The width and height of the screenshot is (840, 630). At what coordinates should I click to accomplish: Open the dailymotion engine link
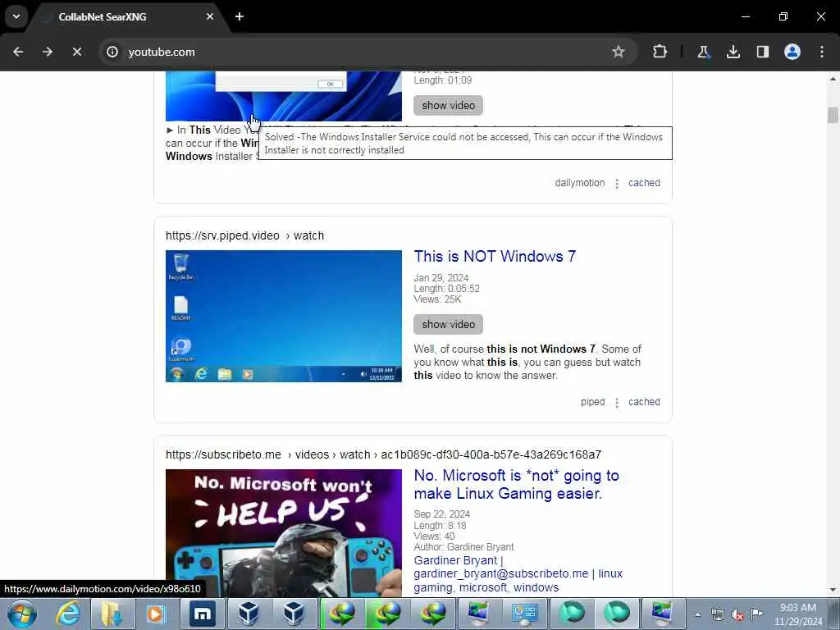[580, 183]
